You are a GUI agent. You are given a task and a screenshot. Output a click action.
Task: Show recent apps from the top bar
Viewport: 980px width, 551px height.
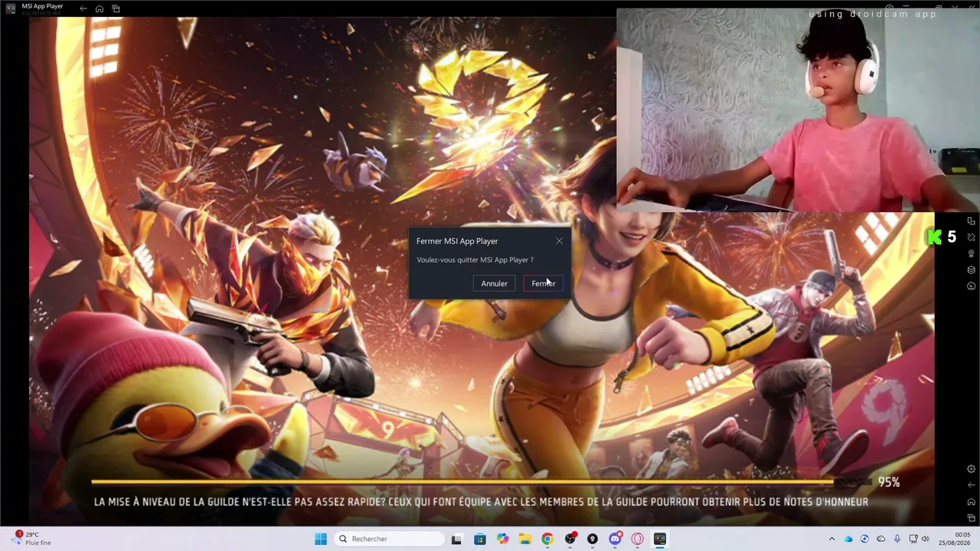(116, 8)
